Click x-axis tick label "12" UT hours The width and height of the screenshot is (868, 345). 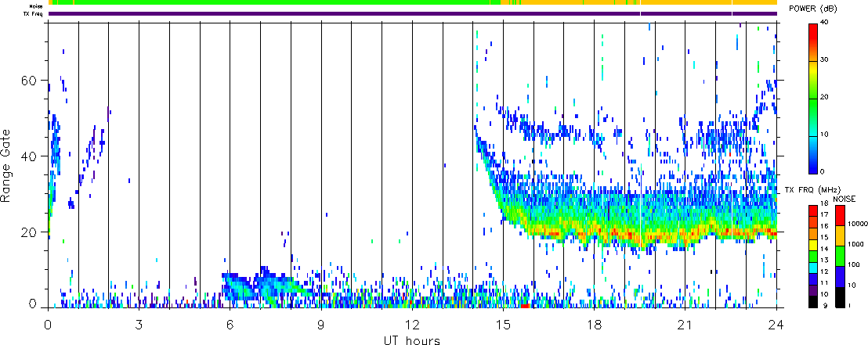pyautogui.click(x=412, y=324)
